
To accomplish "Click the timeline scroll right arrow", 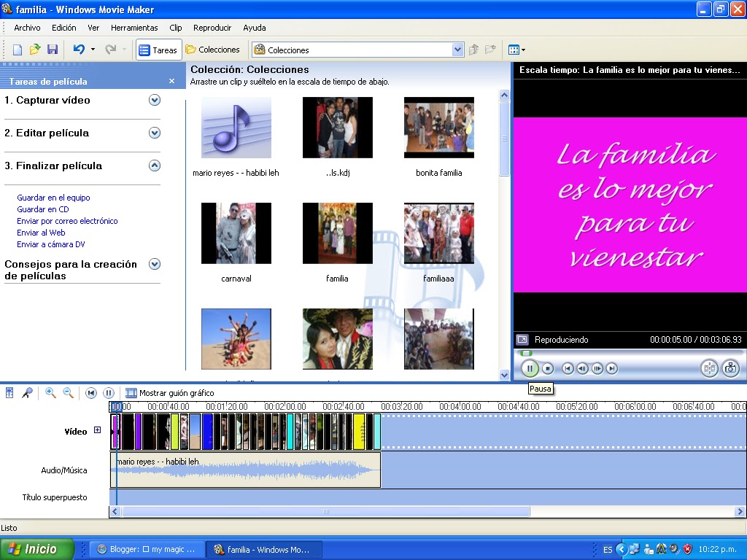I will (740, 512).
